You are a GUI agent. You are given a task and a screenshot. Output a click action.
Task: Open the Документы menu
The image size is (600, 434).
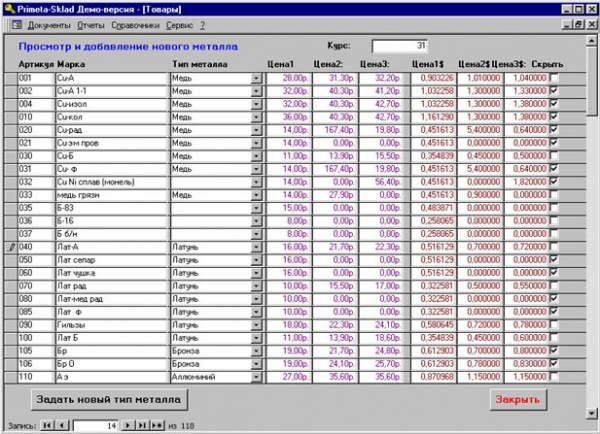(49, 25)
